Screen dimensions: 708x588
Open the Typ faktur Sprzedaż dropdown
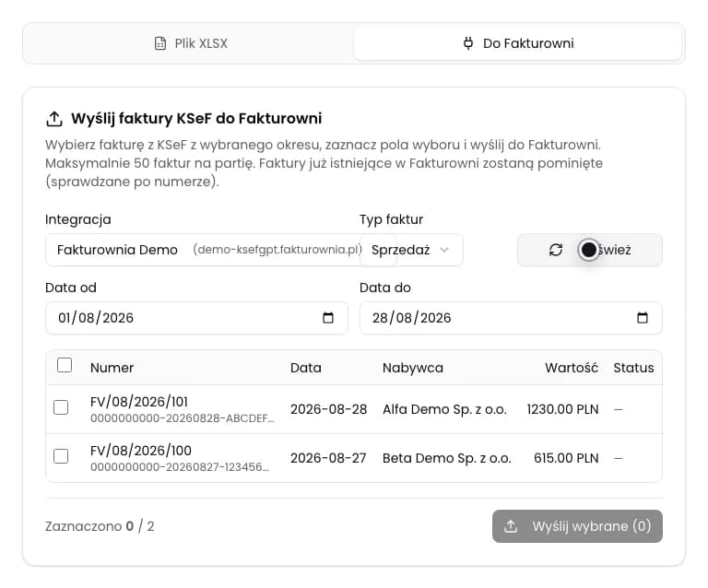pos(411,250)
